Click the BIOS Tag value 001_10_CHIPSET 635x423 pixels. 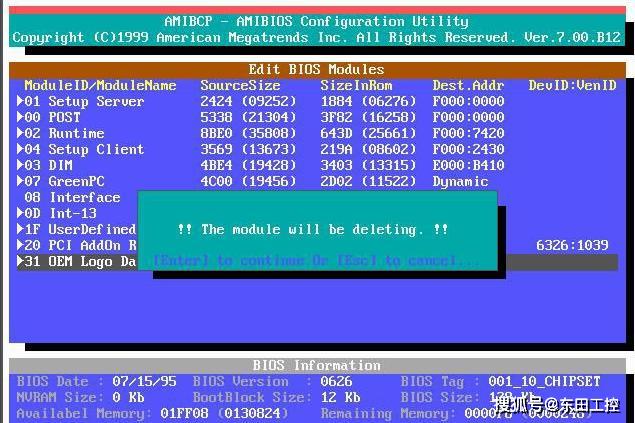pyautogui.click(x=545, y=381)
